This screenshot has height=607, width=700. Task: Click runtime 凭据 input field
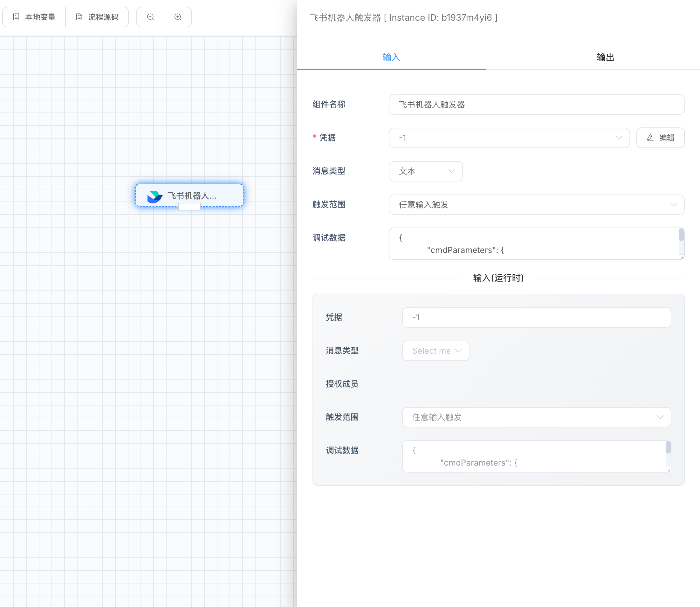(536, 317)
